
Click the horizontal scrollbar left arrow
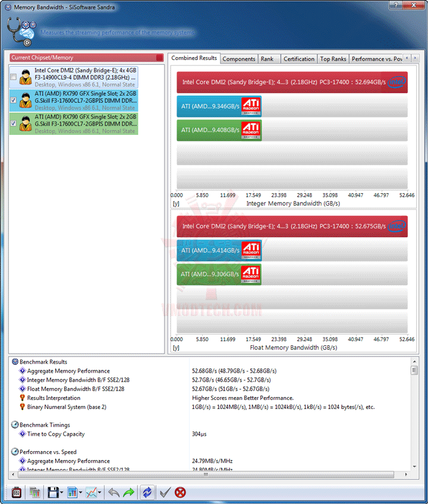click(13, 474)
